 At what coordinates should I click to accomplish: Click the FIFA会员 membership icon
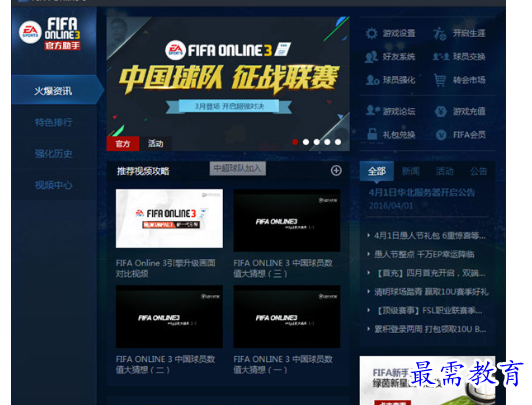pyautogui.click(x=441, y=135)
